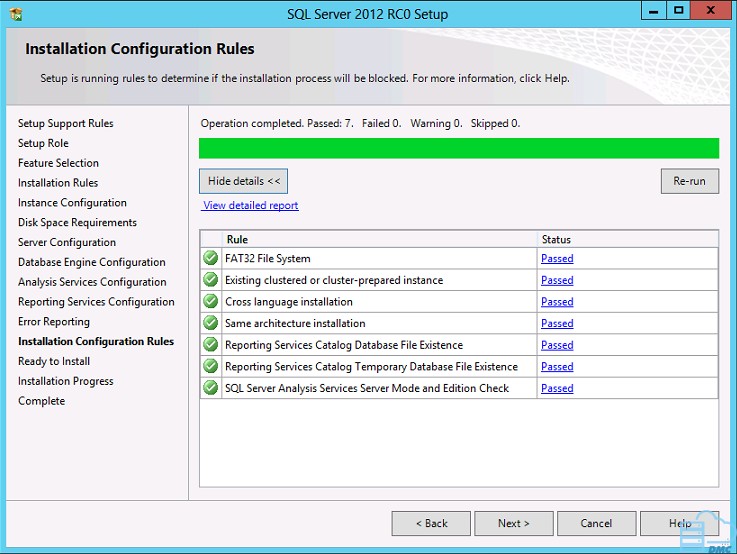The height and width of the screenshot is (554, 737).
Task: Click check icon for Reporting Services Catalog Temporary Database rule
Action: click(211, 366)
